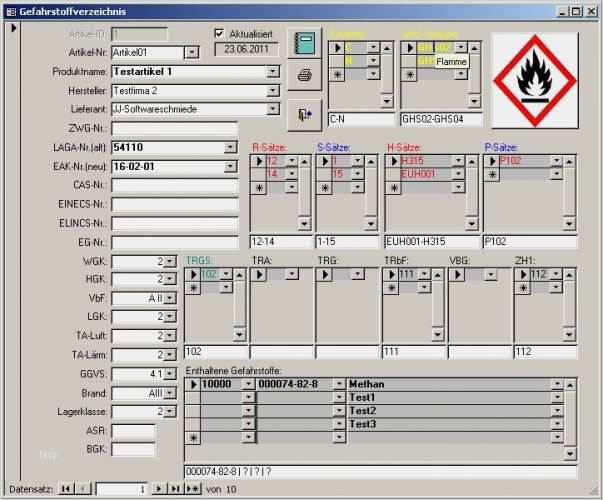Image resolution: width=603 pixels, height=500 pixels.
Task: Select S-Sätze row 1 record selector
Action: pyautogui.click(x=324, y=161)
